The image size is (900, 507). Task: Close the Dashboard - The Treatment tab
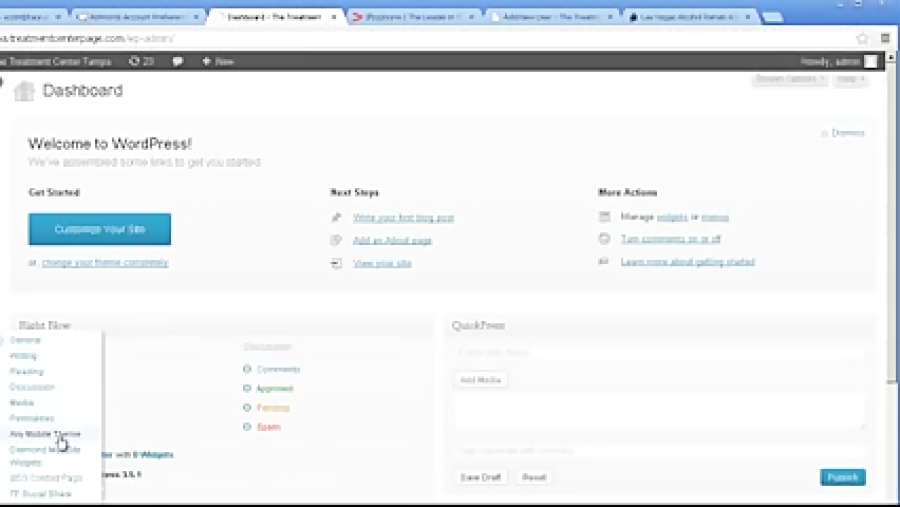(333, 17)
